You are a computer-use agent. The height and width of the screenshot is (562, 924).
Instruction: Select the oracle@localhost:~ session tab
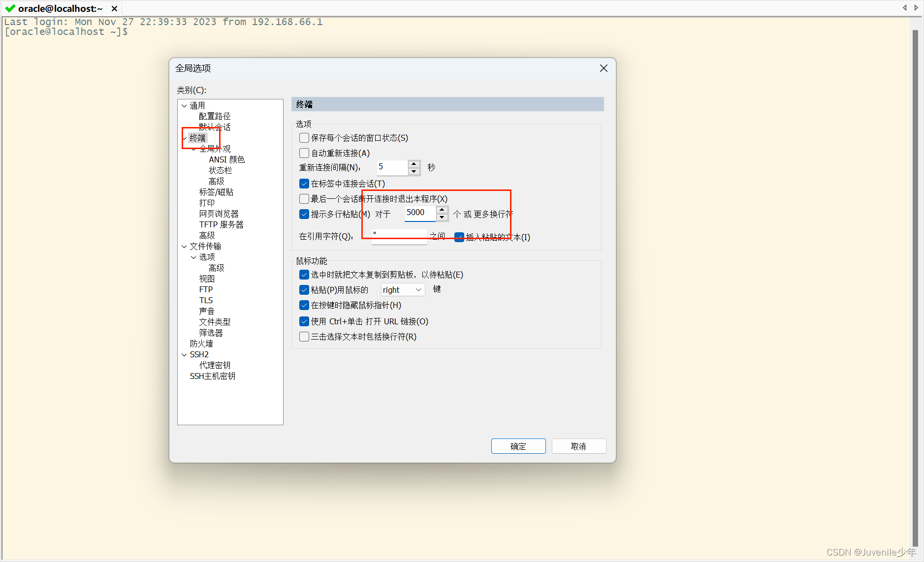click(x=61, y=8)
